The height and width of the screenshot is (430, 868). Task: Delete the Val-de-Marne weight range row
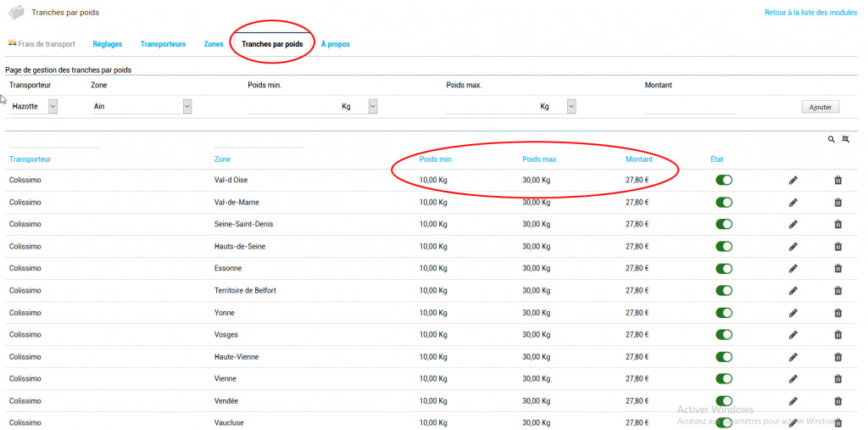click(837, 202)
